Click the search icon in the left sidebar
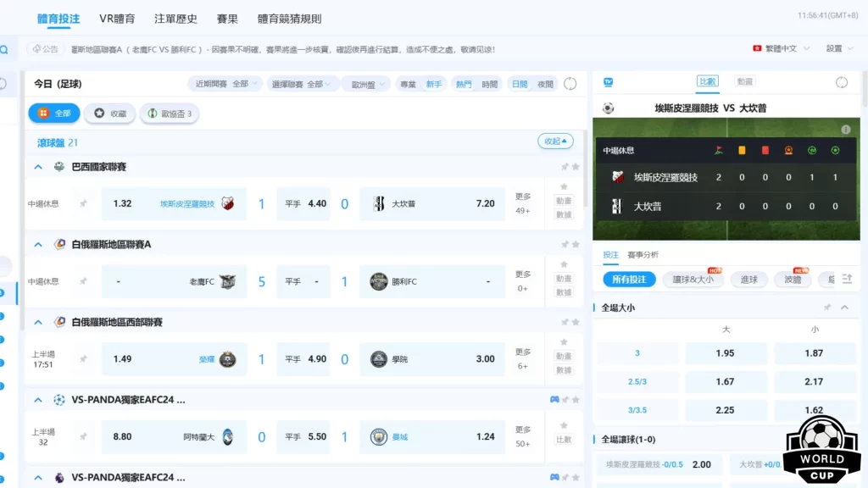This screenshot has width=868, height=488. click(x=3, y=49)
